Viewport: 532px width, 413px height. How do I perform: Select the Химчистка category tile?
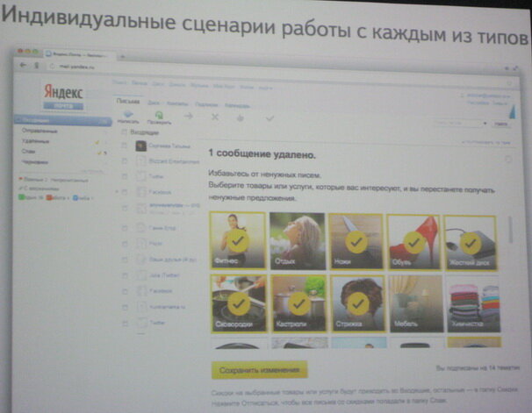click(x=473, y=303)
